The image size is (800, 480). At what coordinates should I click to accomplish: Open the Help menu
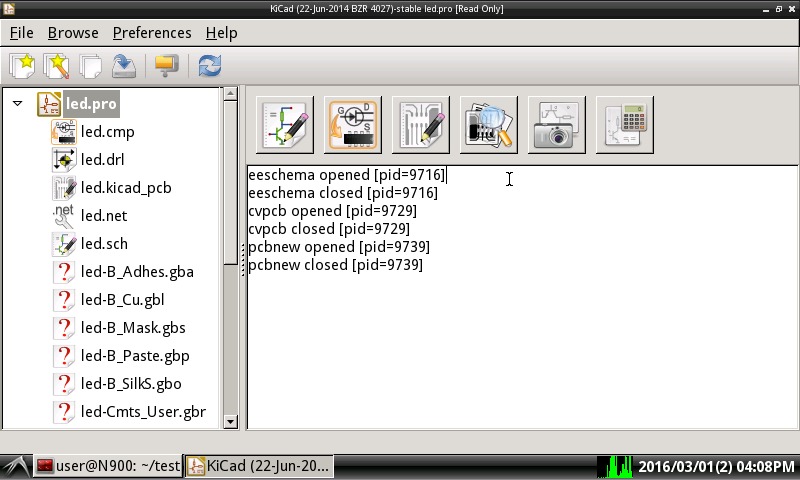coord(221,33)
